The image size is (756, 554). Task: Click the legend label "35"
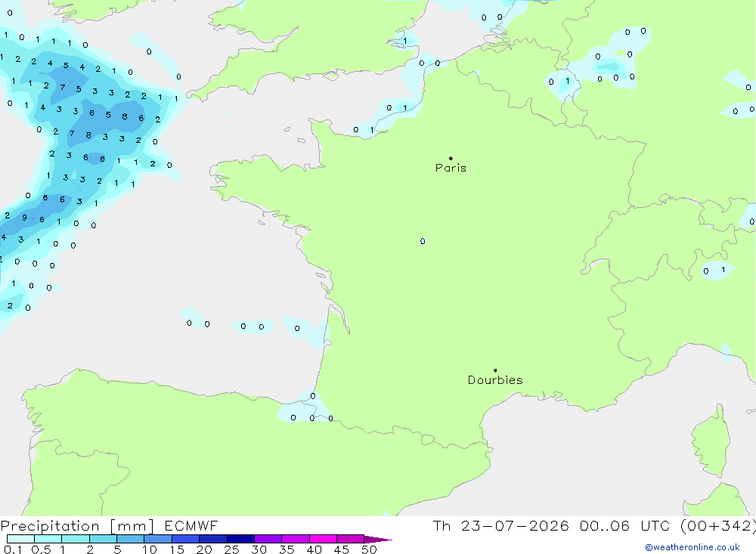tap(287, 549)
